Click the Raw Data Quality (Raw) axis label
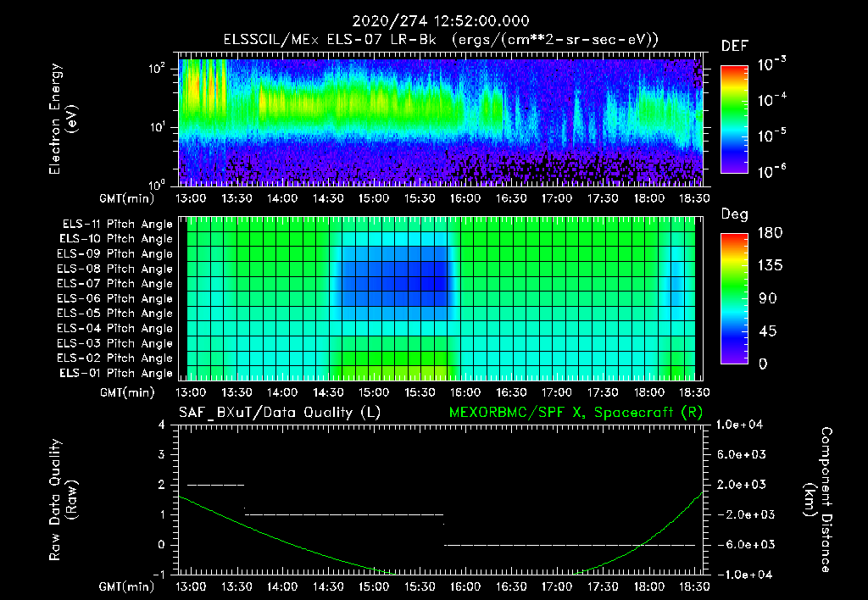This screenshot has height=600, width=868. [63, 500]
